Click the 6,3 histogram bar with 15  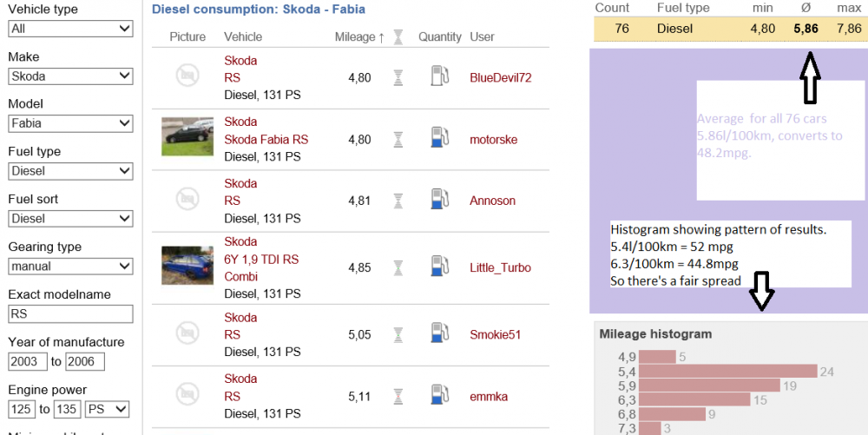coord(694,399)
